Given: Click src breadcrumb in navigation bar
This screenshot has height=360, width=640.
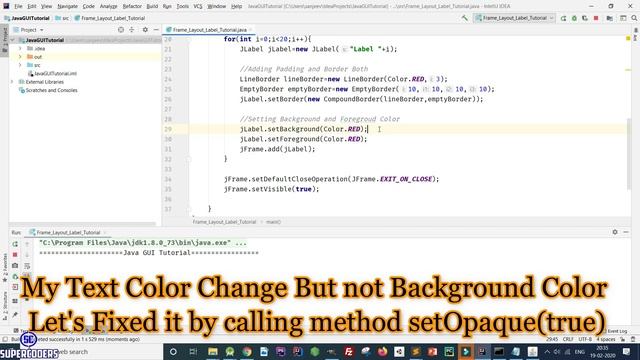Looking at the screenshot, I should pyautogui.click(x=62, y=18).
